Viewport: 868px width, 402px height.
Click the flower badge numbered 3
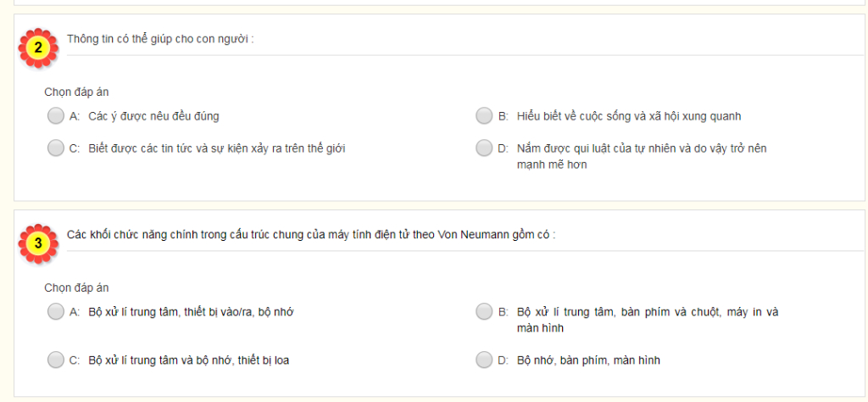coord(39,243)
